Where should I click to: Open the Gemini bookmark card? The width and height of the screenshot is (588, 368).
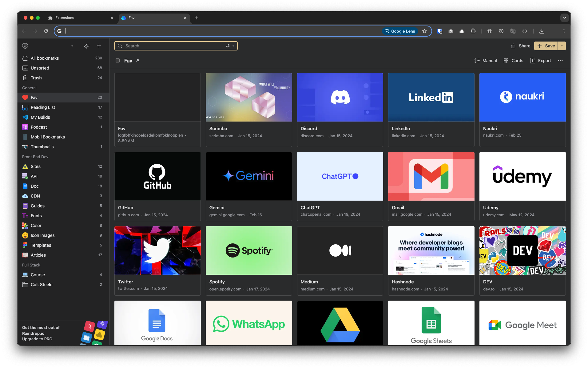coord(249,186)
